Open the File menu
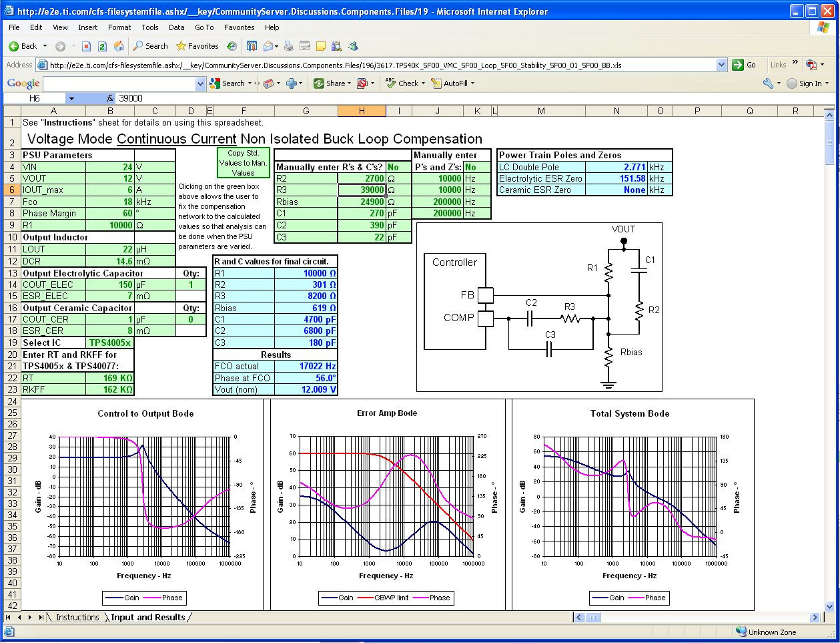The height and width of the screenshot is (643, 840). [x=14, y=27]
